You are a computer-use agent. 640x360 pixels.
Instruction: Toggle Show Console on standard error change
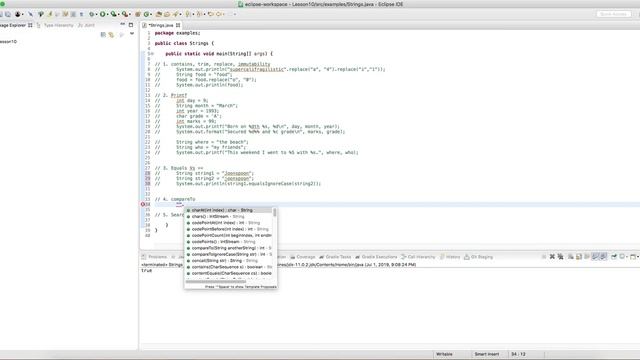pos(603,256)
